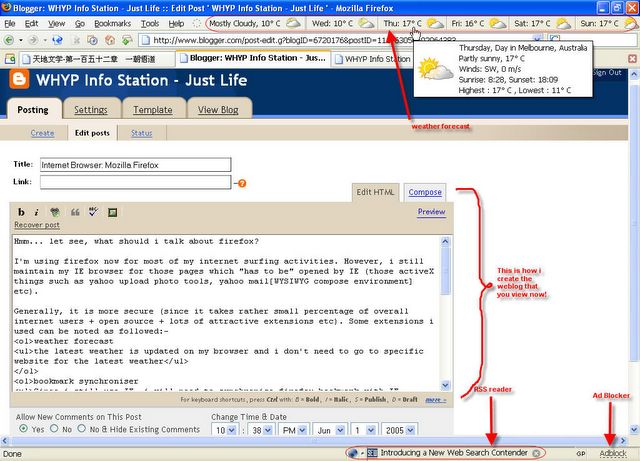Switch to the Compose editor tab

[425, 192]
